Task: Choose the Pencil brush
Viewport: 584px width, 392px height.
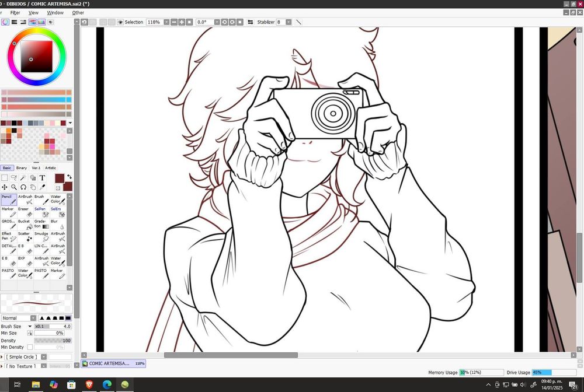Action: click(9, 199)
